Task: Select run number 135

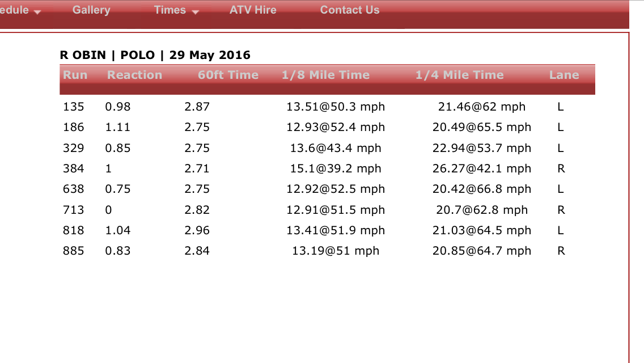Action: pyautogui.click(x=74, y=107)
